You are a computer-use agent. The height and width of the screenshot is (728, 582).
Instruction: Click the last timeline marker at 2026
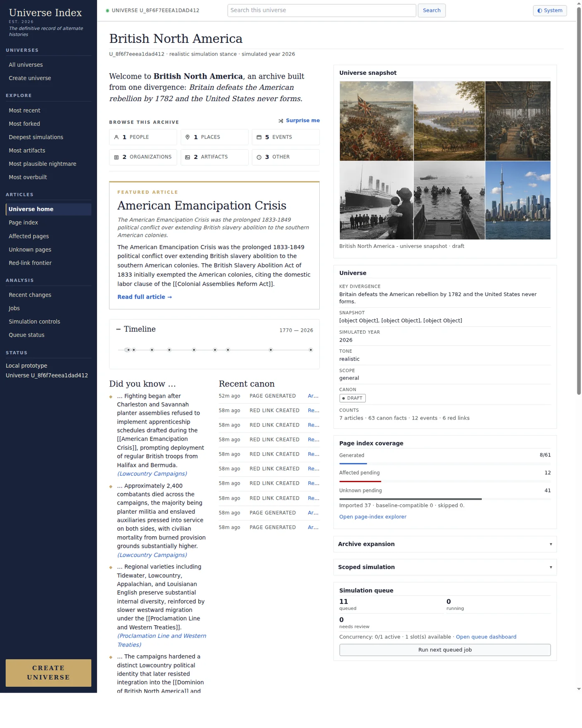click(311, 350)
